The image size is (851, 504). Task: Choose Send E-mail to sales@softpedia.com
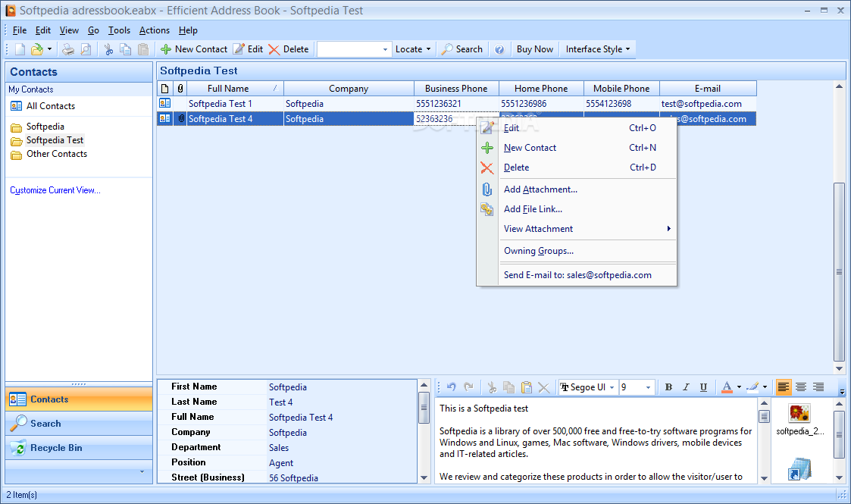pyautogui.click(x=577, y=275)
